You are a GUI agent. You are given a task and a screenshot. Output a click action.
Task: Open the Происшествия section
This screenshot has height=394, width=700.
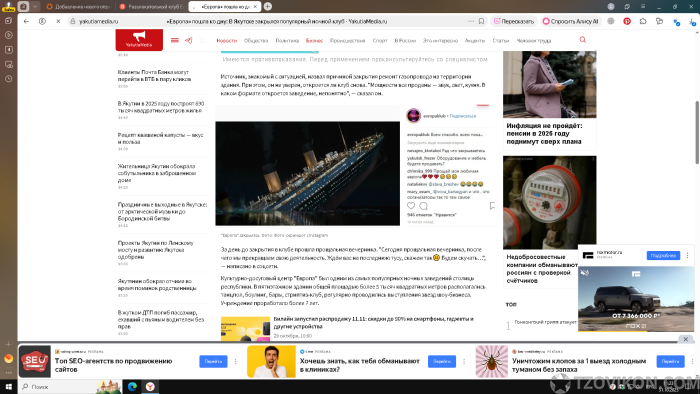(x=347, y=41)
